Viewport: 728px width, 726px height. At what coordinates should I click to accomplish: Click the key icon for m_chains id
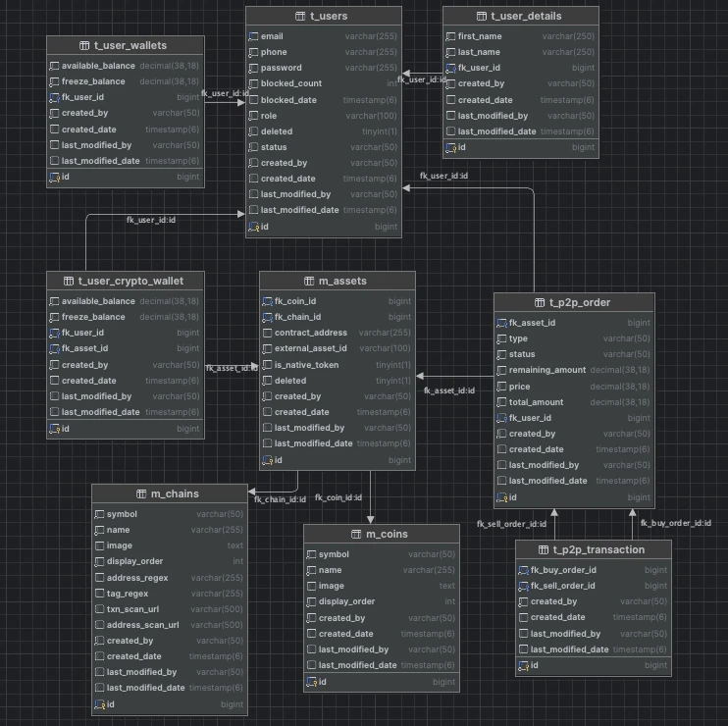[99, 704]
